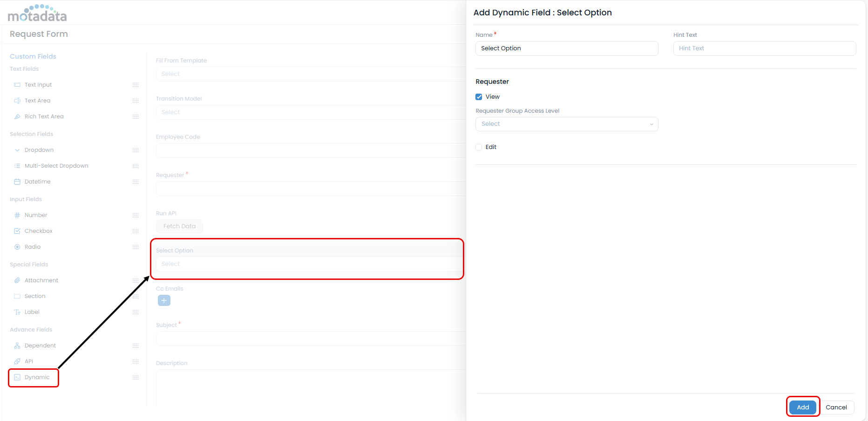This screenshot has height=421, width=868.
Task: Click the Text Input field icon
Action: [17, 85]
